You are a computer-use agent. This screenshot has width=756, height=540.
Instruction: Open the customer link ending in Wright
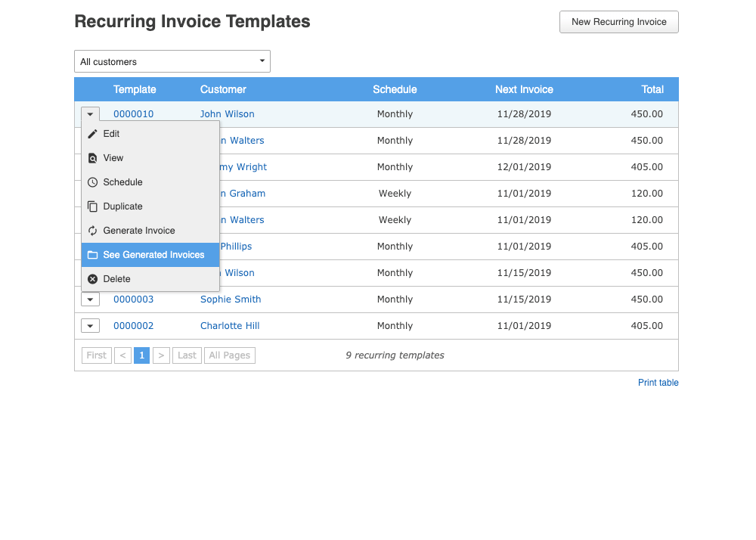(243, 167)
